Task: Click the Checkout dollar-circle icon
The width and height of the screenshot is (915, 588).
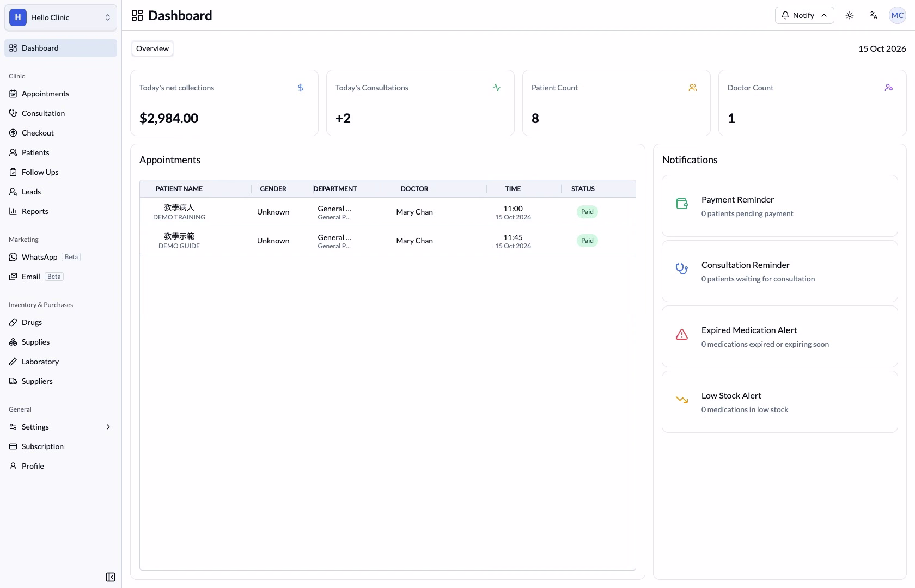Action: [x=13, y=133]
